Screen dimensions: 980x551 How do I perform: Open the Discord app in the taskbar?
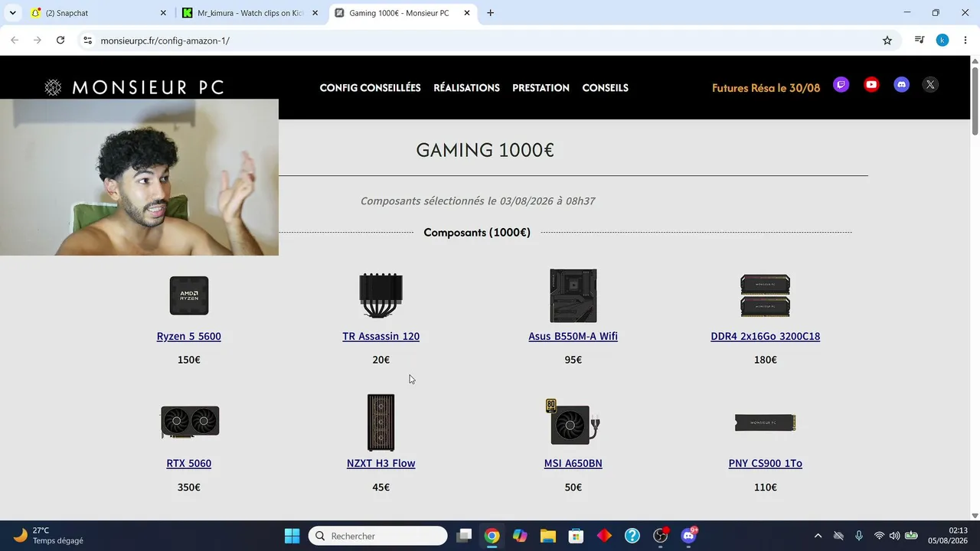tap(689, 536)
